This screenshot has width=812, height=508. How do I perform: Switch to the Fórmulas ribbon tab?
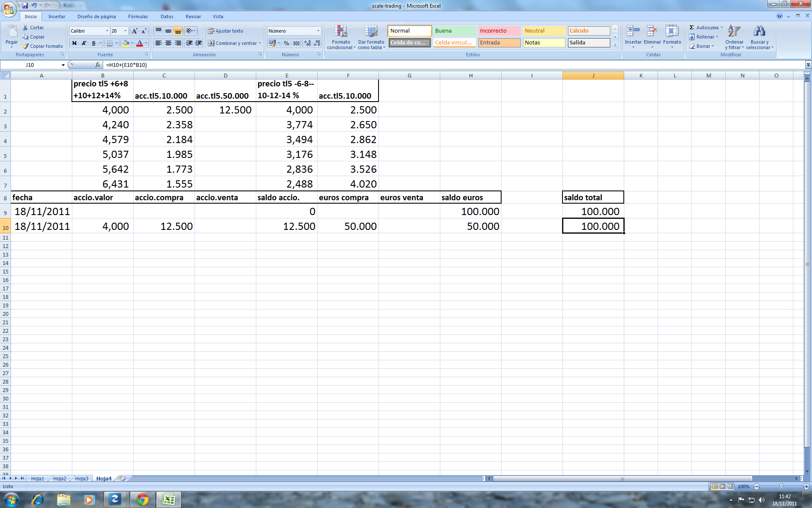pyautogui.click(x=138, y=17)
